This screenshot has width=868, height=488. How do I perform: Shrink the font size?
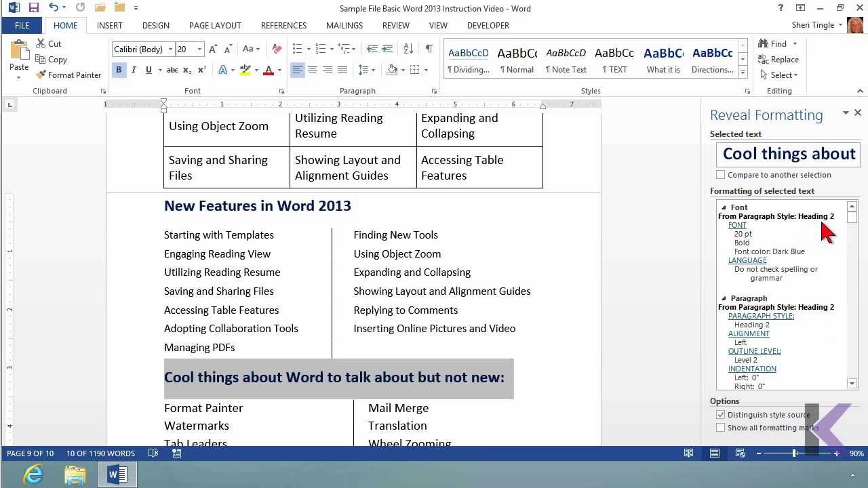click(x=227, y=49)
